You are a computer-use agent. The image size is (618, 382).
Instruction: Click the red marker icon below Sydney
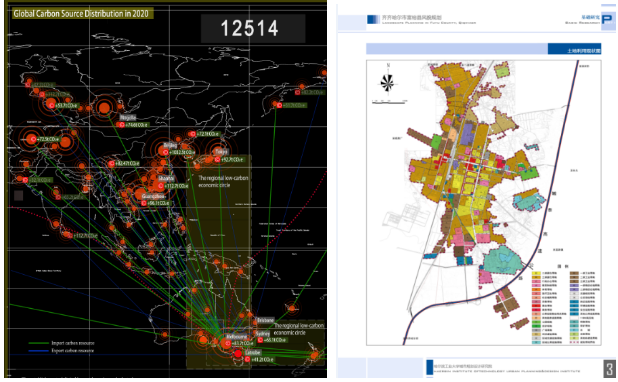260,340
